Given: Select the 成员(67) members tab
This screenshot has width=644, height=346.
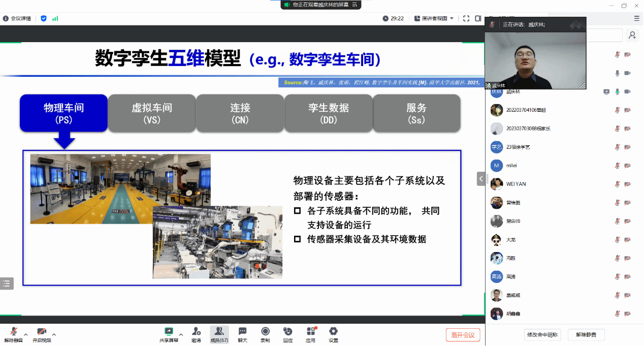Looking at the screenshot, I should point(219,334).
